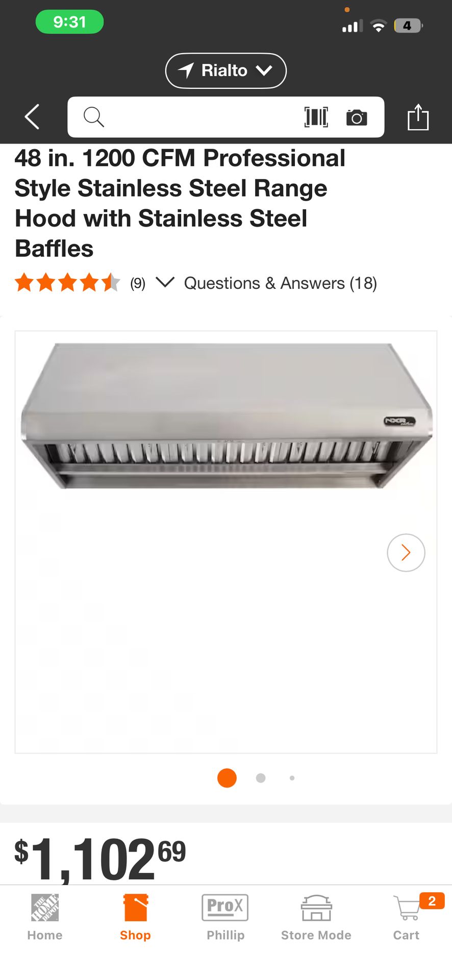Select the first orange image dot

tap(227, 778)
